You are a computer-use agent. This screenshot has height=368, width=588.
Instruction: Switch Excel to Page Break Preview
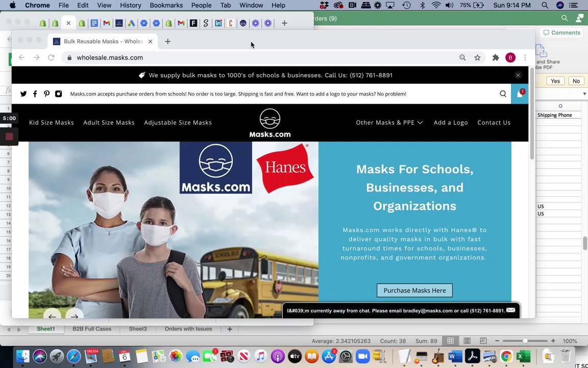coord(483,341)
